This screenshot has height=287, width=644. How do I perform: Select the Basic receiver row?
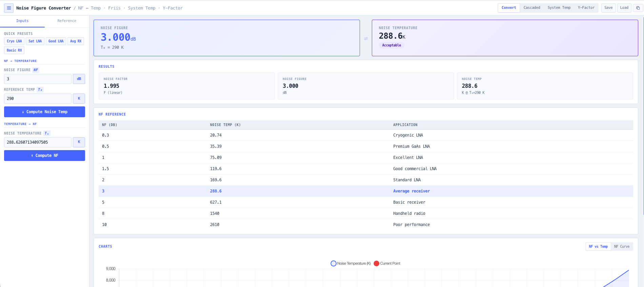[x=366, y=202]
